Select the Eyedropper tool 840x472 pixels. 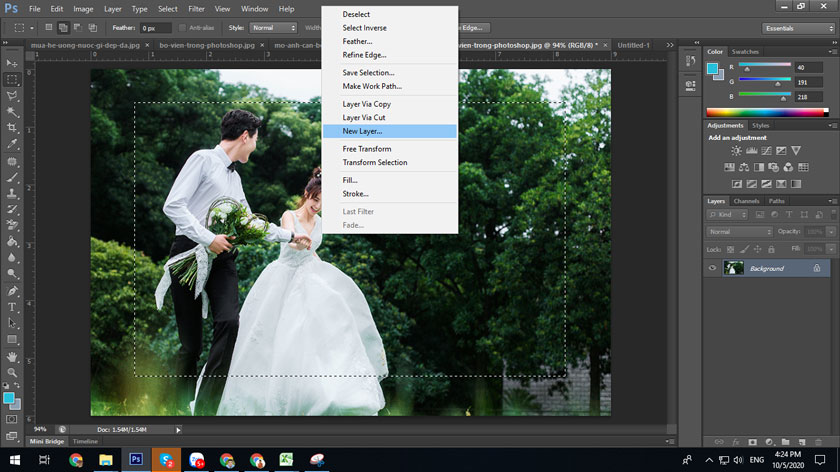point(12,144)
